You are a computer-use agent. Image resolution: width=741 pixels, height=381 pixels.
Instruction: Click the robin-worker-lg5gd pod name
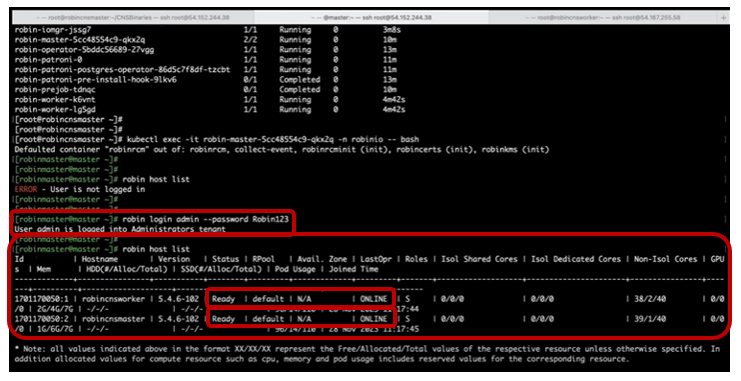click(55, 109)
